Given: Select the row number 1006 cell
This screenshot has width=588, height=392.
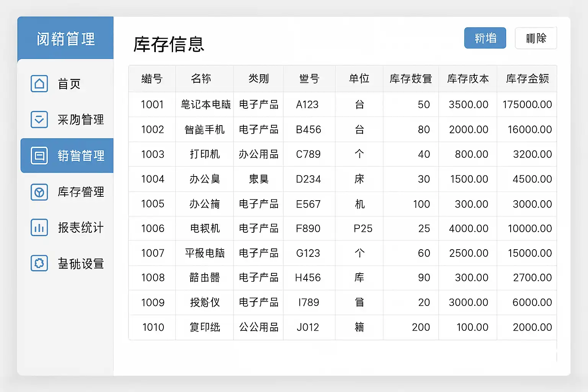Looking at the screenshot, I should [x=152, y=229].
